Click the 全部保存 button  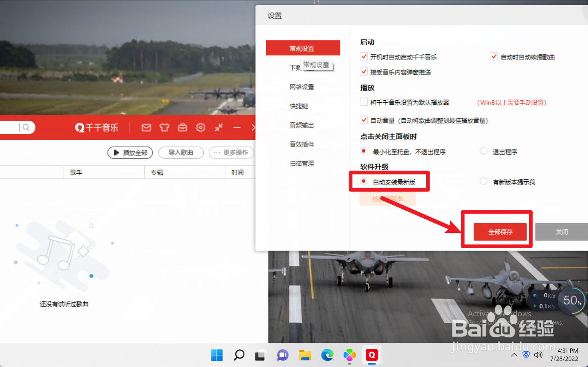pyautogui.click(x=500, y=232)
